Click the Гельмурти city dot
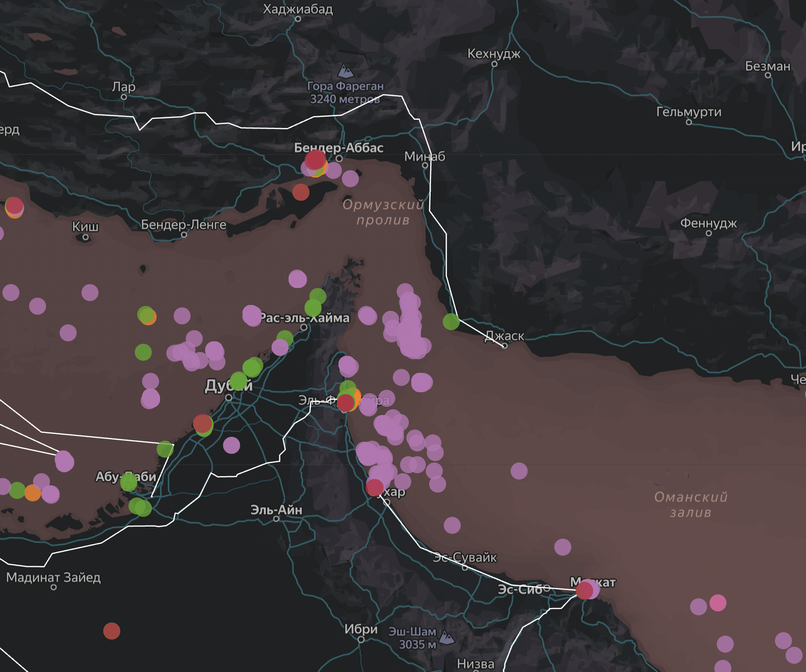Image resolution: width=806 pixels, height=672 pixels. click(689, 122)
